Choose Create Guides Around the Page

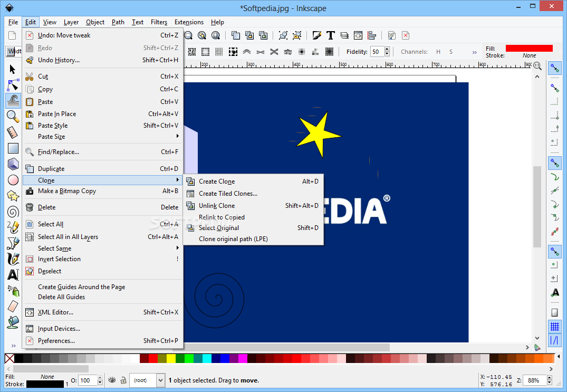(x=103, y=287)
